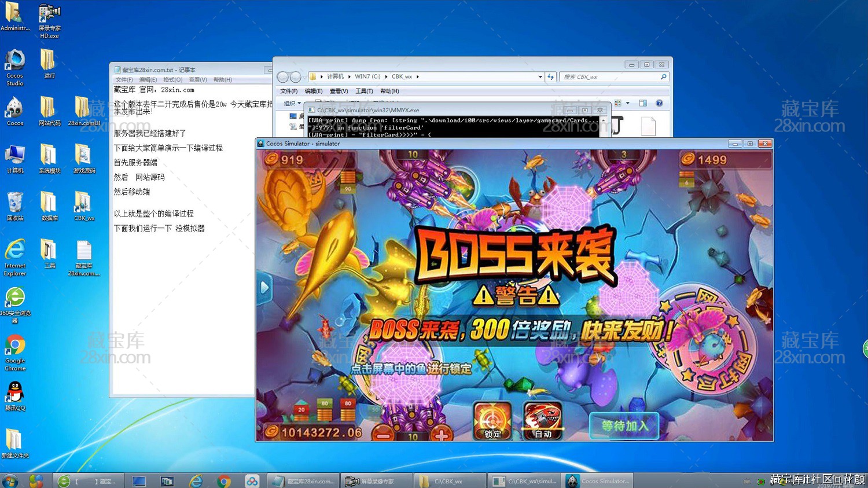Click the Start button on the taskbar
This screenshot has width=868, height=488.
pyautogui.click(x=10, y=480)
